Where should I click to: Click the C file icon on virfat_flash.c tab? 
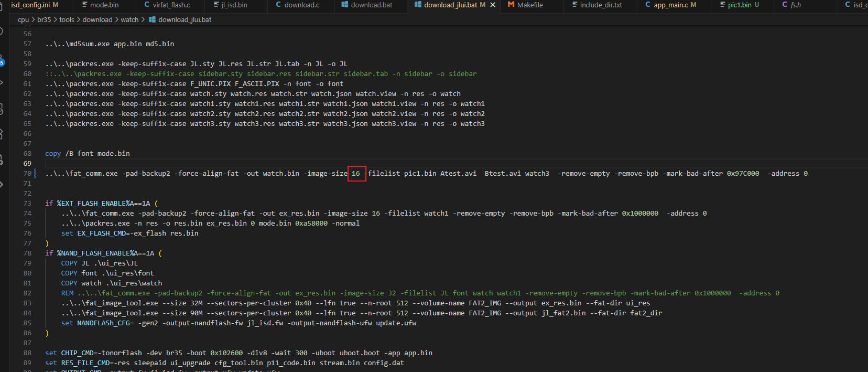147,5
